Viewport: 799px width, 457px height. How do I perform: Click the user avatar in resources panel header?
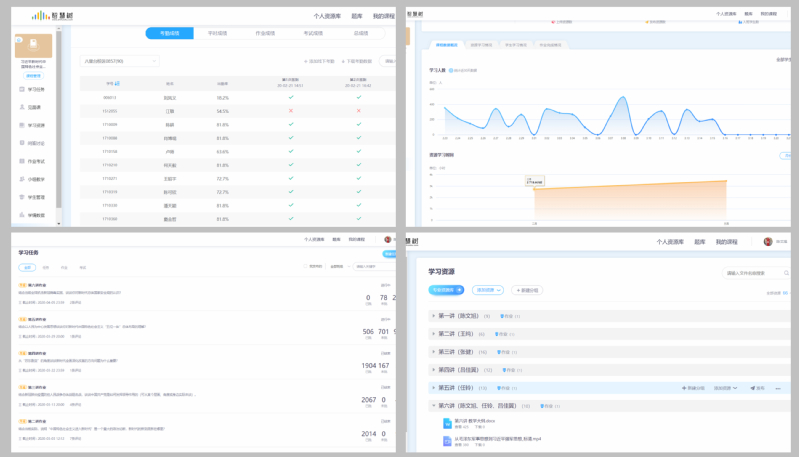click(767, 242)
